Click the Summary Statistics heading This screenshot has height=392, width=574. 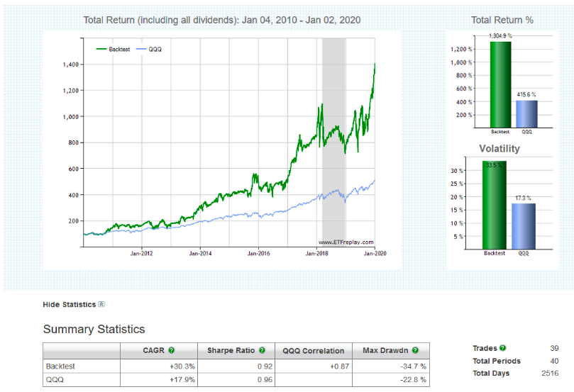pyautogui.click(x=94, y=330)
